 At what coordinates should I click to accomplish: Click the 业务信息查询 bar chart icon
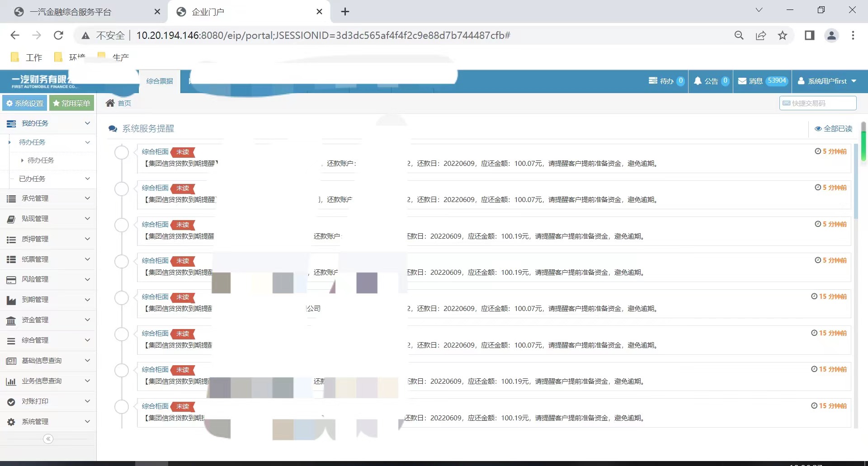point(11,381)
